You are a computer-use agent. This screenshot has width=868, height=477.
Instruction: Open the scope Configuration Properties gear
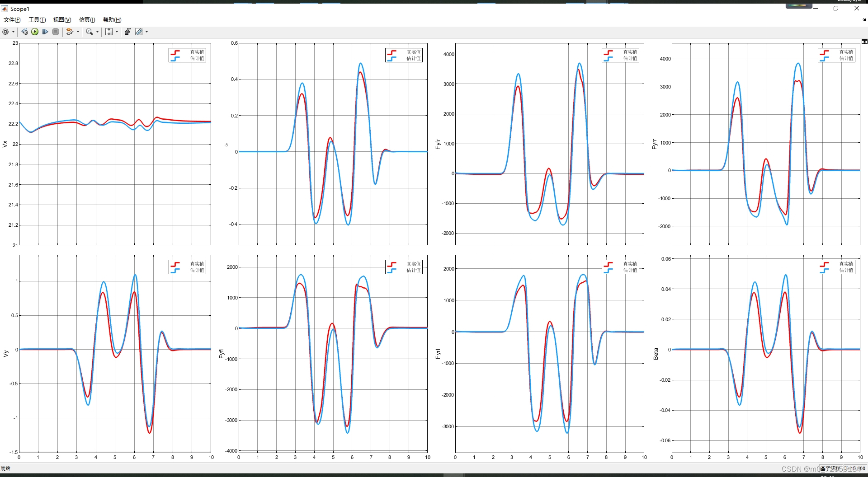(x=5, y=32)
